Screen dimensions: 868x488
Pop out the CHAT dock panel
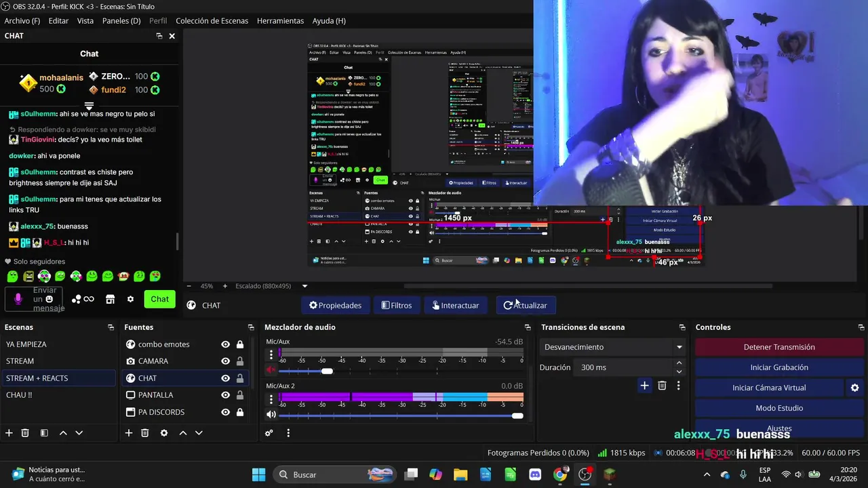pos(159,36)
